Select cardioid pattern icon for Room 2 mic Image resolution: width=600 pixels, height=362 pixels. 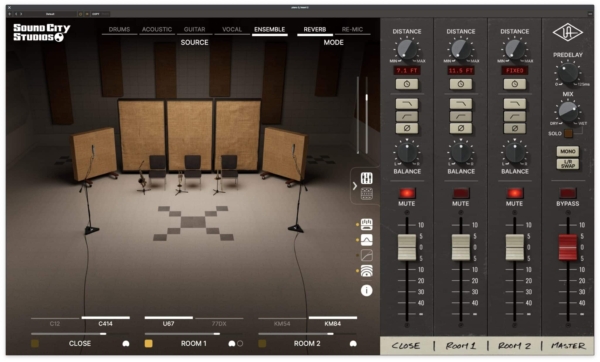coord(353,344)
